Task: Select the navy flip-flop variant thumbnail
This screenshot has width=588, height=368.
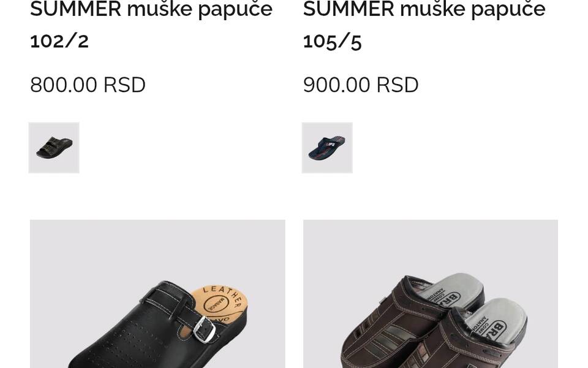Action: [x=327, y=148]
